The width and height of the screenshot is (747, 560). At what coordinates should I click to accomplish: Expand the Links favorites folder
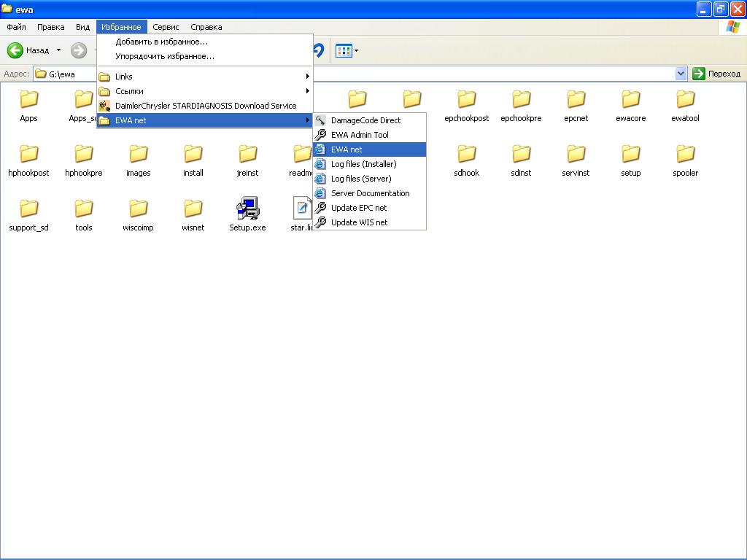(205, 76)
